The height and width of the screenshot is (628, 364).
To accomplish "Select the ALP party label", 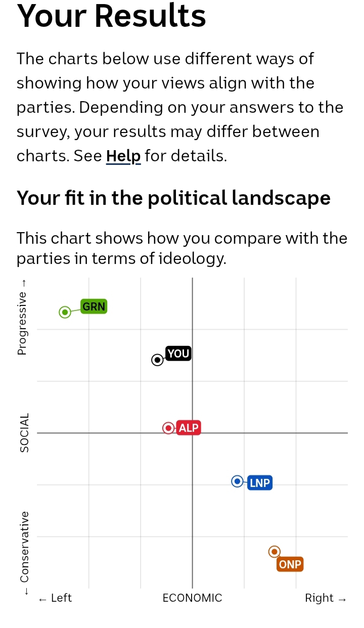I will click(189, 428).
